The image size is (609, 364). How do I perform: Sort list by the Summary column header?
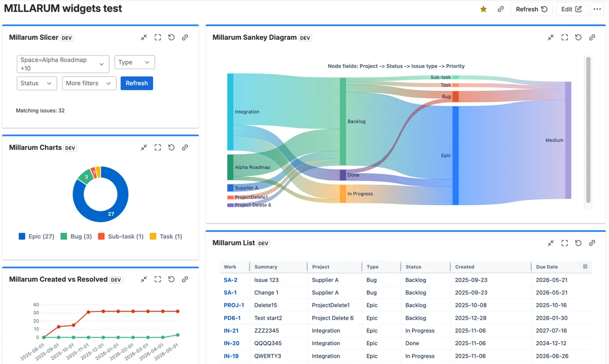pos(266,267)
